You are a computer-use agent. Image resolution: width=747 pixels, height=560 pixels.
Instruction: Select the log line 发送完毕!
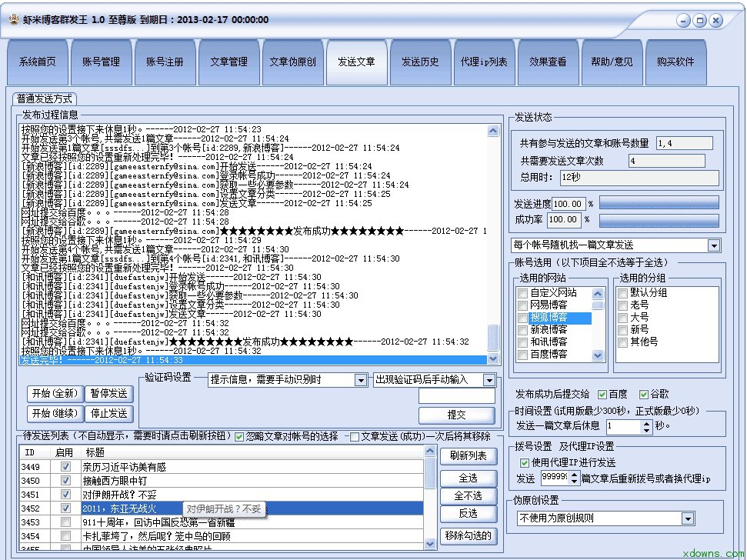click(253, 360)
